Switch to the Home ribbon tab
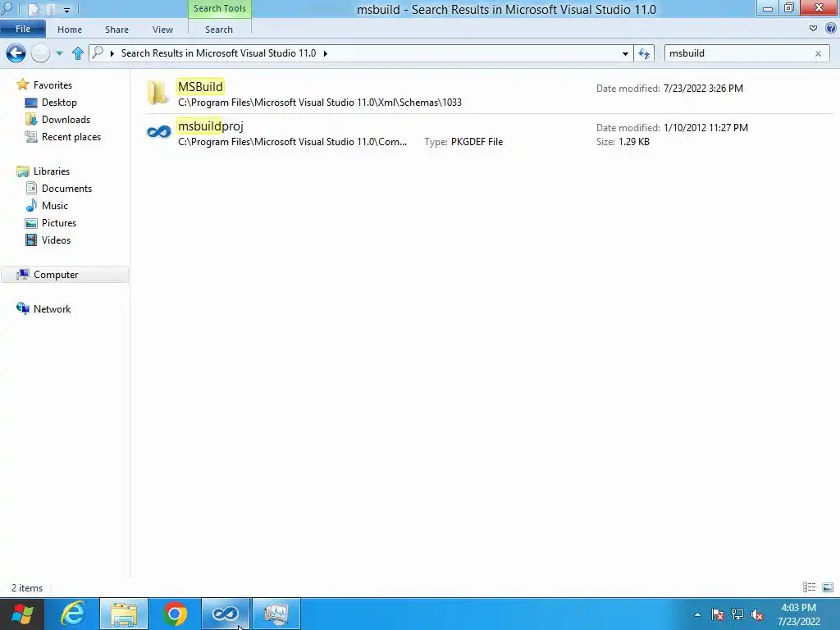The image size is (840, 630). coord(70,30)
